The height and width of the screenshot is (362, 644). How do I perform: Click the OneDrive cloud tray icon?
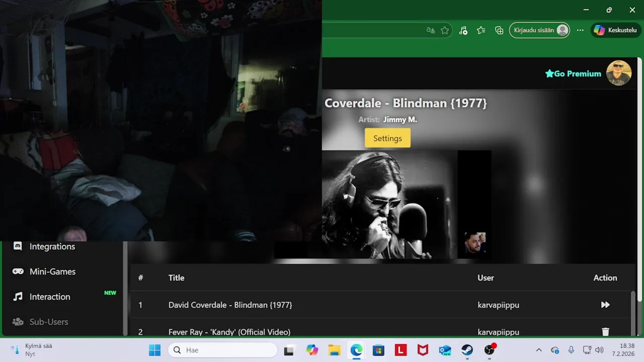coord(555,350)
